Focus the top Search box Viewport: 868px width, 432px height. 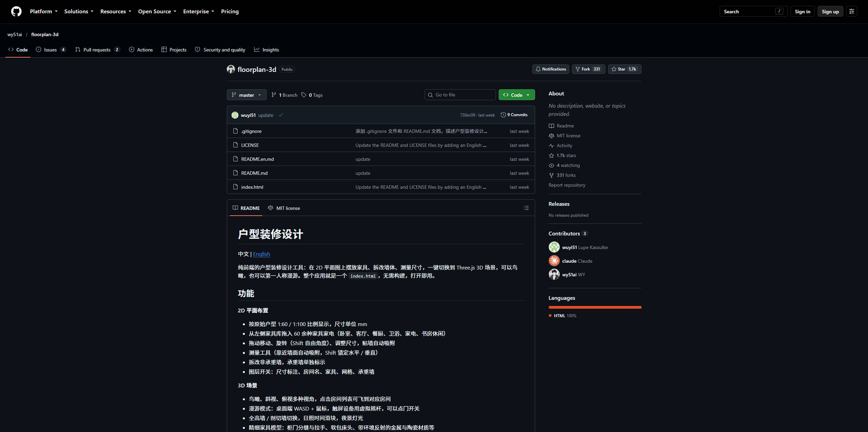click(753, 11)
